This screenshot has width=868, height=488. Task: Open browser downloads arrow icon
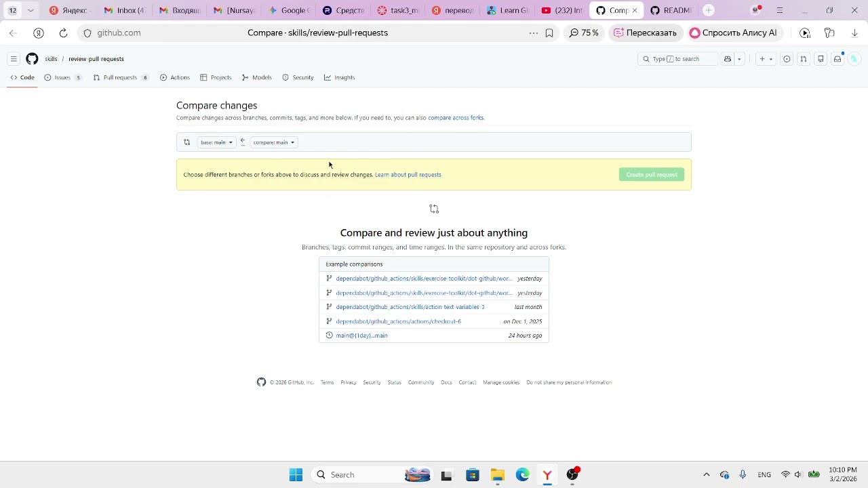point(854,33)
